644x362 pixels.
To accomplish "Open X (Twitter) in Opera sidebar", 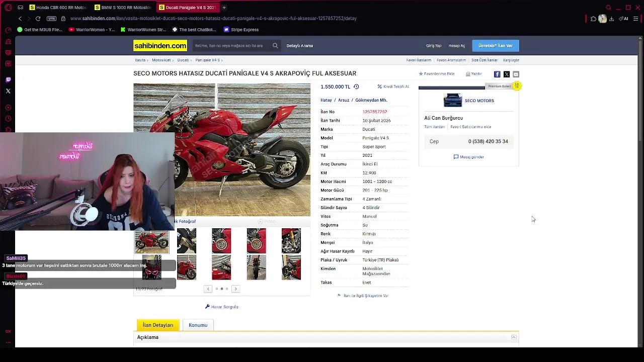I will [8, 91].
